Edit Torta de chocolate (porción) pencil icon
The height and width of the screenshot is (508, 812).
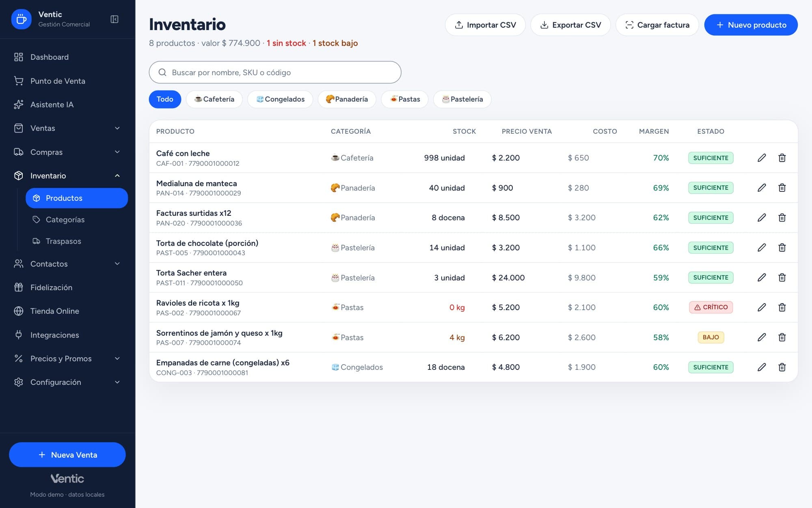pos(762,247)
